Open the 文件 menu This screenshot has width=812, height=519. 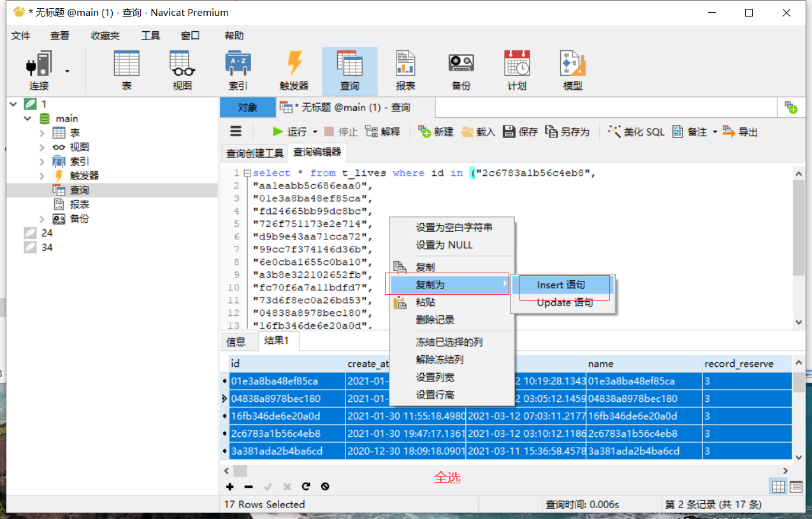point(21,36)
